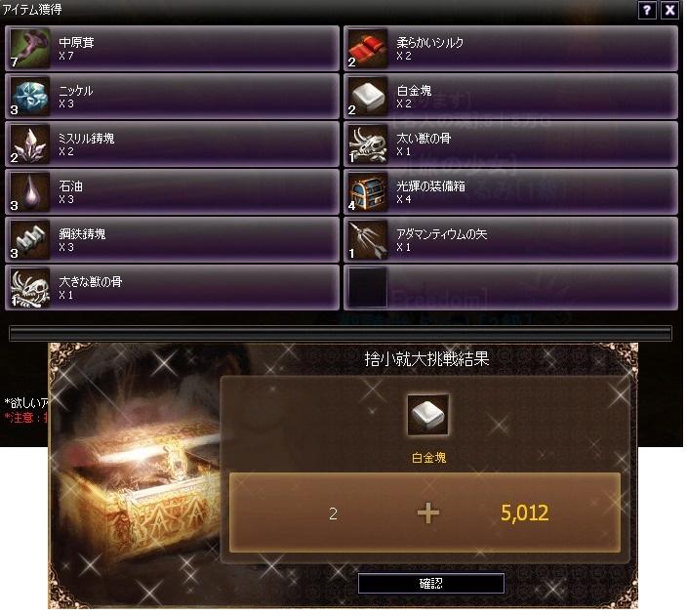Screen dimensions: 687x616
Task: Click the ミスリル鋳塊 crystal icon
Action: pos(29,144)
